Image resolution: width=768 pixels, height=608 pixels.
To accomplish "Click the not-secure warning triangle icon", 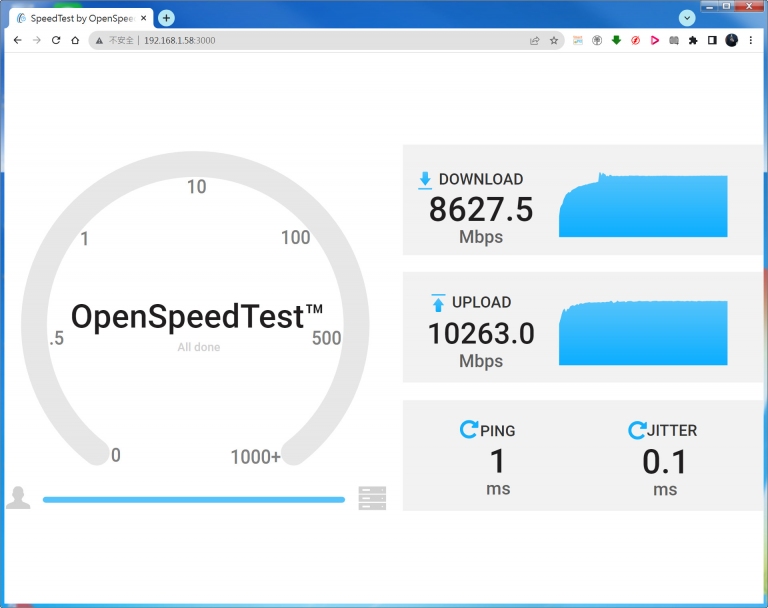I will pyautogui.click(x=99, y=41).
